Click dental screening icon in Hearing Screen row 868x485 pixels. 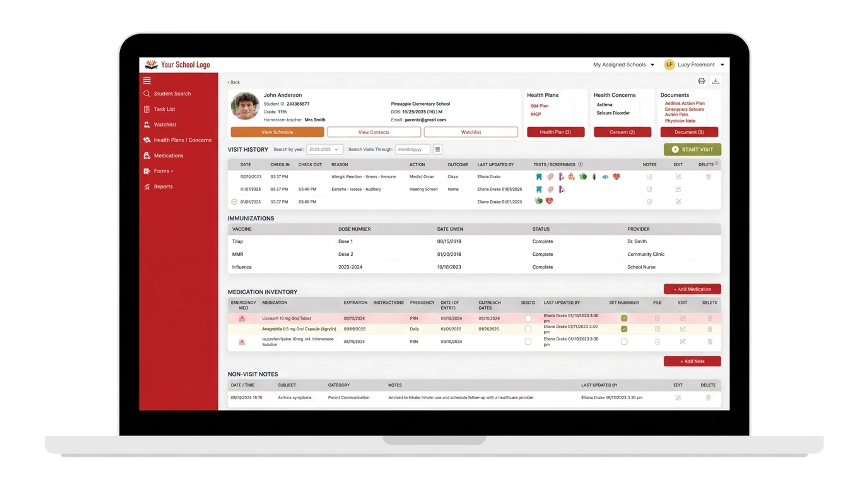point(539,189)
